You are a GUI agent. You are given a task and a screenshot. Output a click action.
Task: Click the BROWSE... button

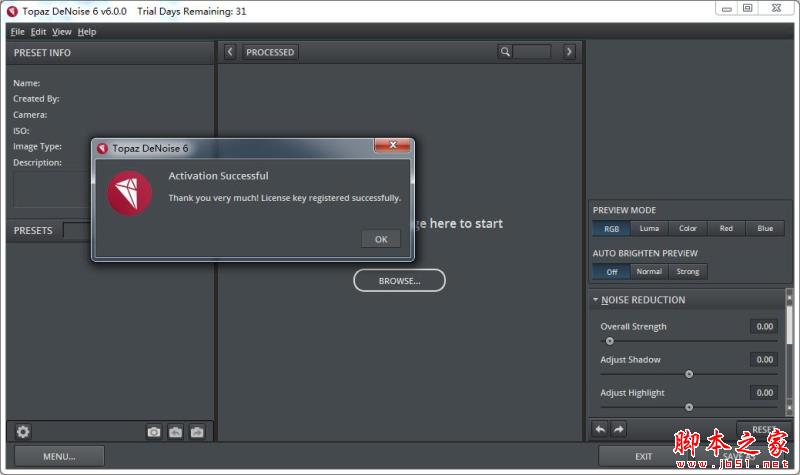tap(399, 281)
